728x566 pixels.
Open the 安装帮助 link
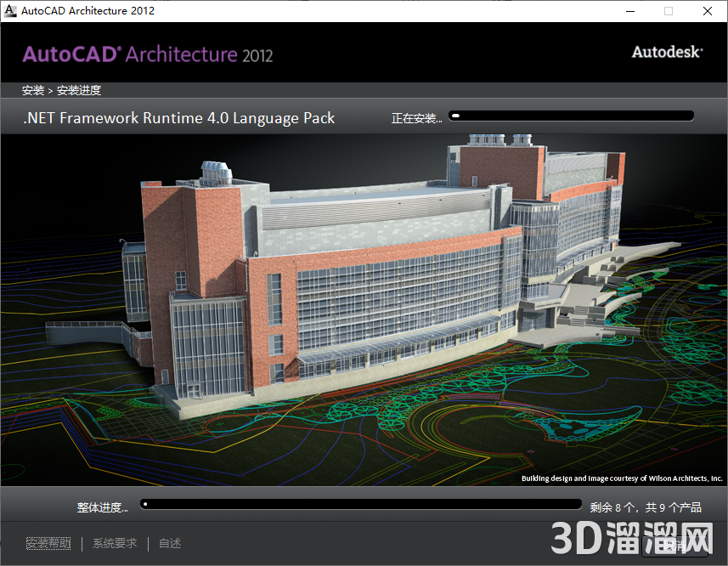(x=48, y=544)
